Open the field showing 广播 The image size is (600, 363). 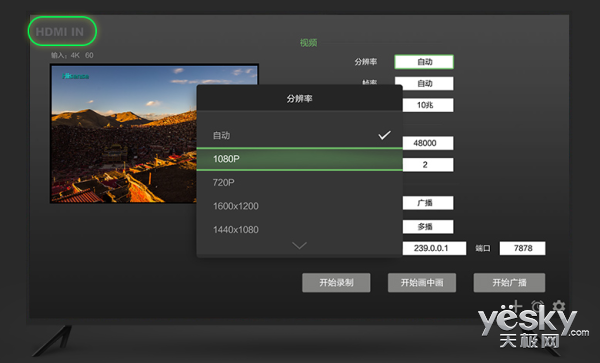click(x=428, y=203)
